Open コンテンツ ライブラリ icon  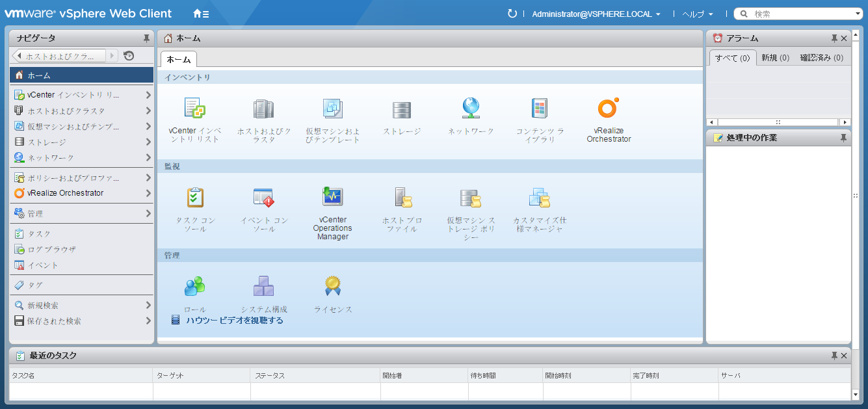(540, 109)
